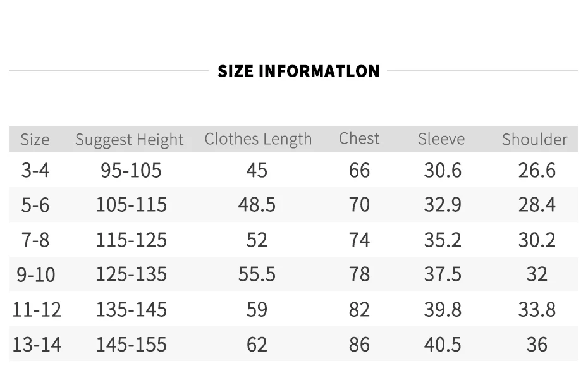Click the Chest column header
The width and height of the screenshot is (588, 380).
click(359, 138)
